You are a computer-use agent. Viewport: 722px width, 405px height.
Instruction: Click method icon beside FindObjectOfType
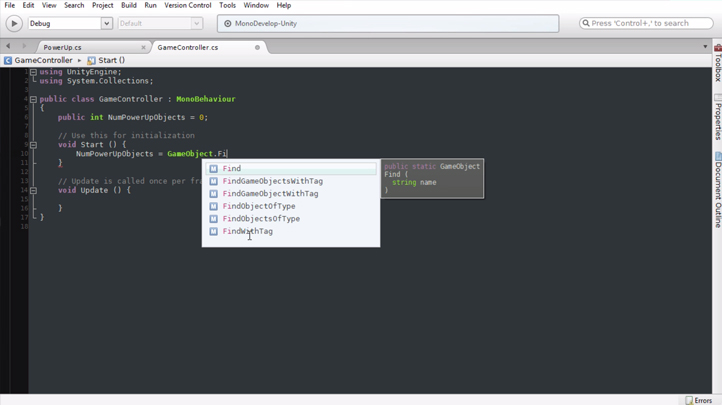tap(213, 206)
